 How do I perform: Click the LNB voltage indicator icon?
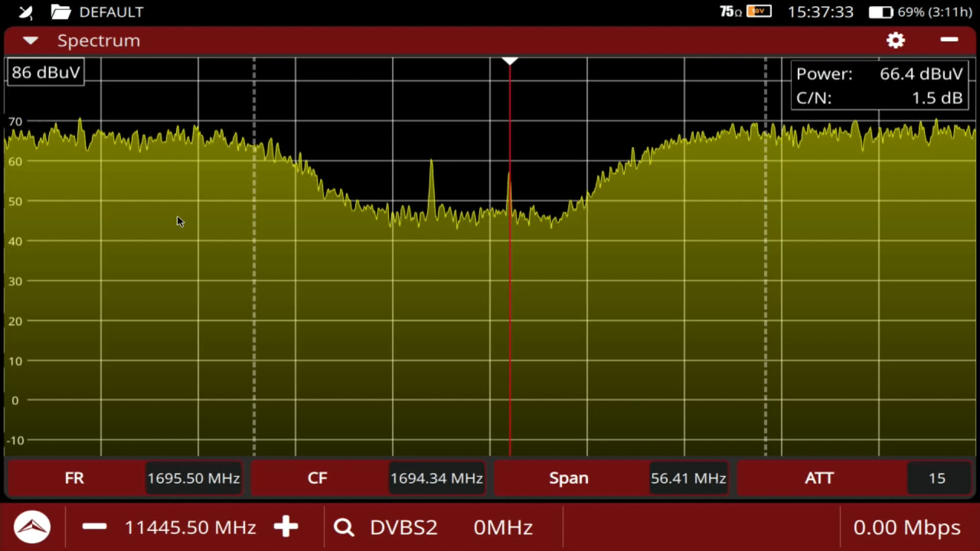click(x=759, y=11)
